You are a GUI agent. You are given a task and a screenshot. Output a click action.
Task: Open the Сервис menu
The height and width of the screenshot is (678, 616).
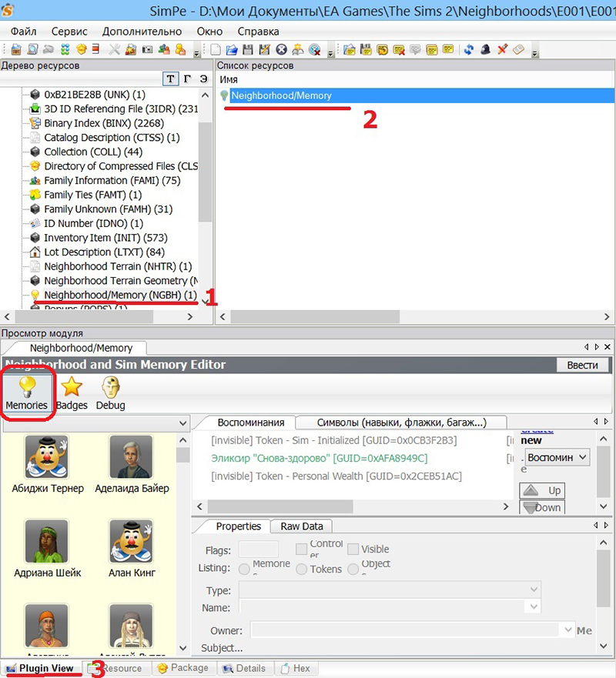[69, 32]
